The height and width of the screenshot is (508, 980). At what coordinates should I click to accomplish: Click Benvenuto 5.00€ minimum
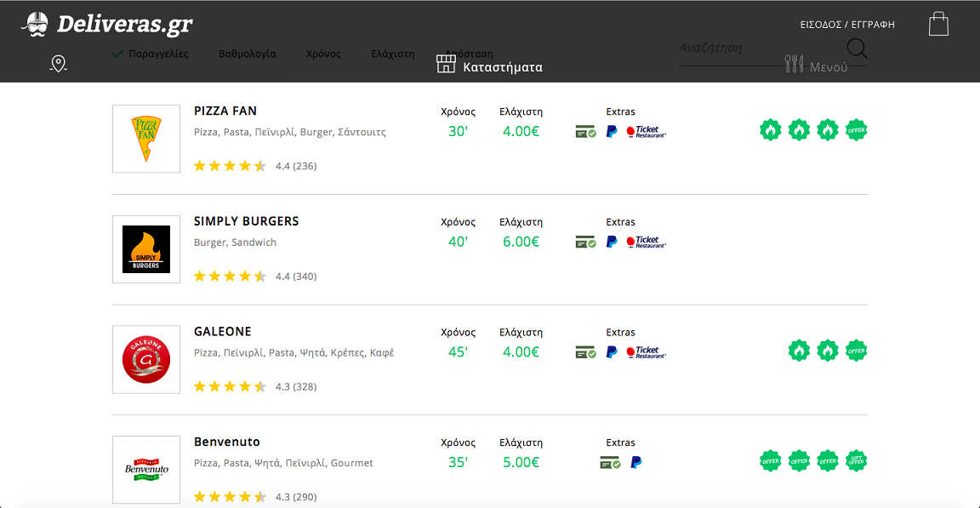(521, 462)
